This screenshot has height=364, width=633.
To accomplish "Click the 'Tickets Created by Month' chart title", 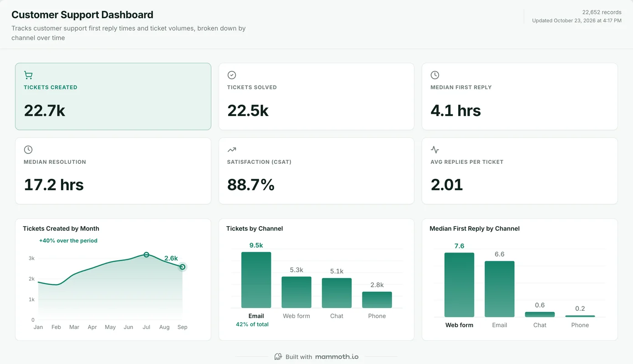I will (61, 228).
